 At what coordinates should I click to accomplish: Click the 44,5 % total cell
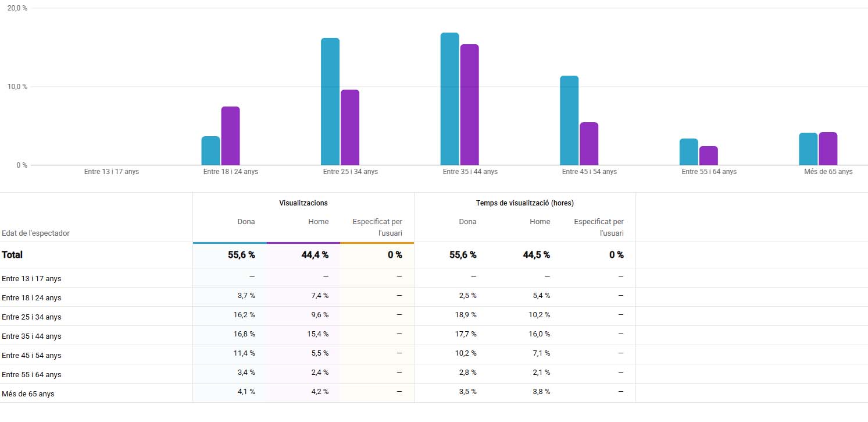pos(536,255)
